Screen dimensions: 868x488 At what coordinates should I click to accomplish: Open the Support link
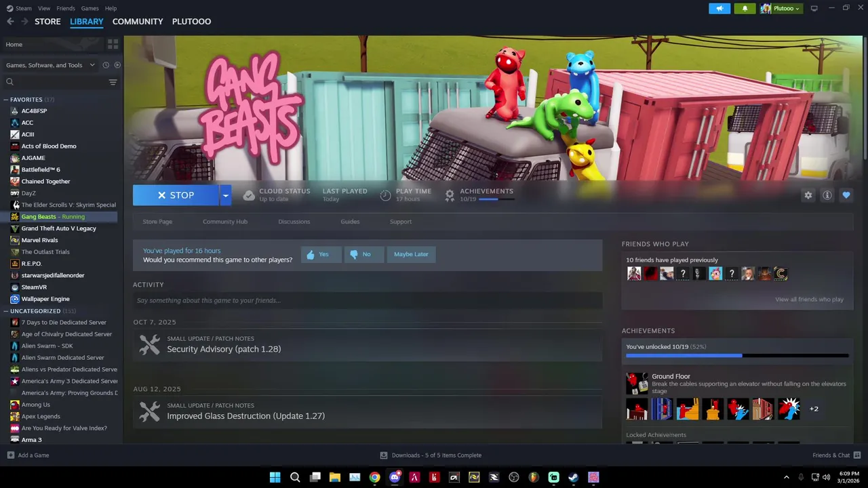pos(401,222)
